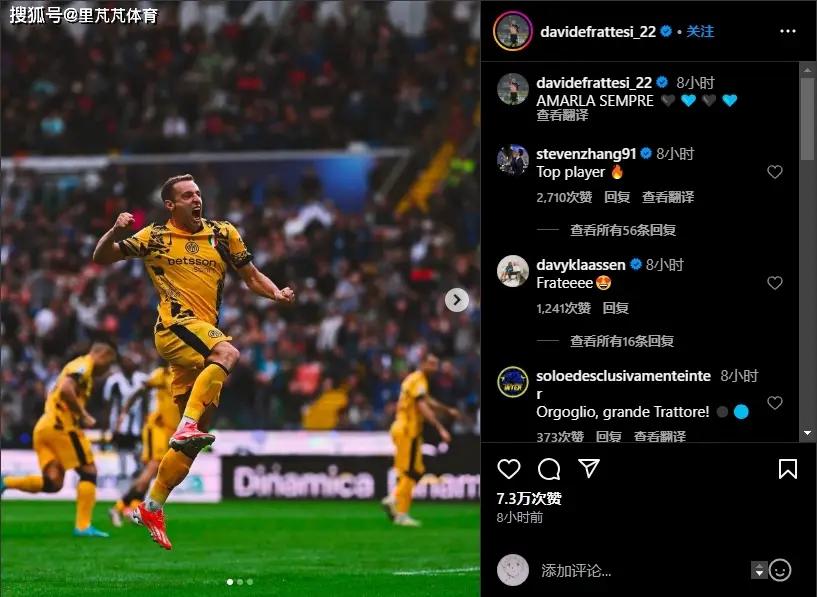This screenshot has width=817, height=597.
Task: Reply to stevenzhang91 via 回复
Action: click(617, 197)
